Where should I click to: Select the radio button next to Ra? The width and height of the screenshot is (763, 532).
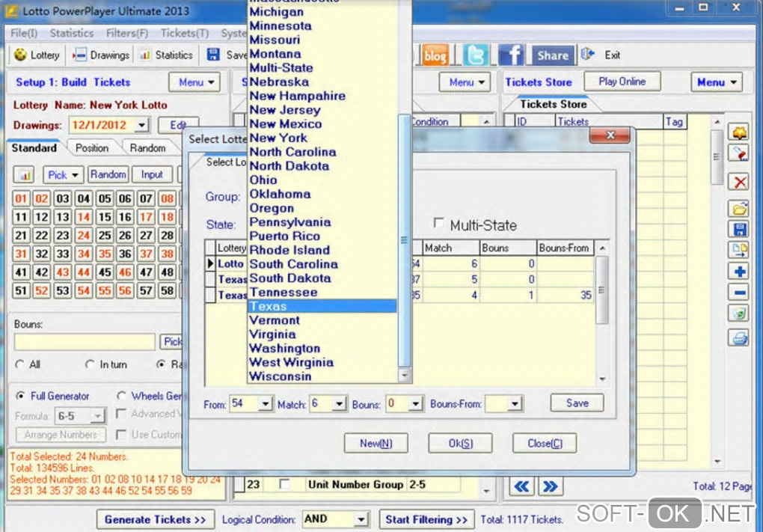tap(161, 364)
